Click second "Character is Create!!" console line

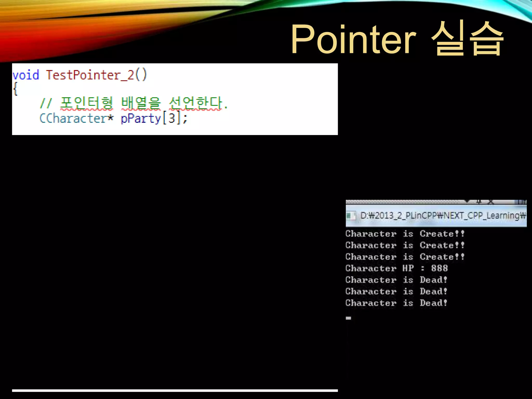[x=405, y=245]
